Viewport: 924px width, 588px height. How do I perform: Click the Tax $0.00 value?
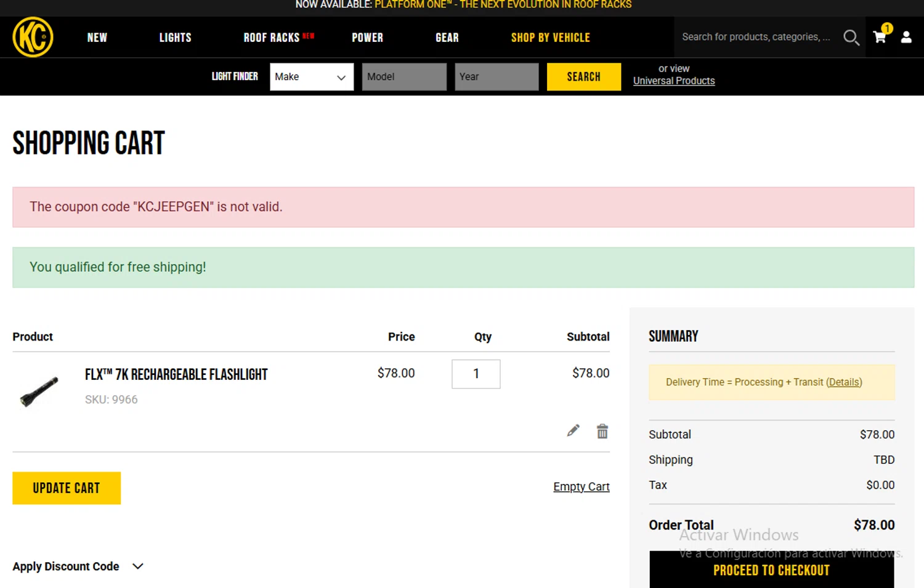pyautogui.click(x=880, y=485)
